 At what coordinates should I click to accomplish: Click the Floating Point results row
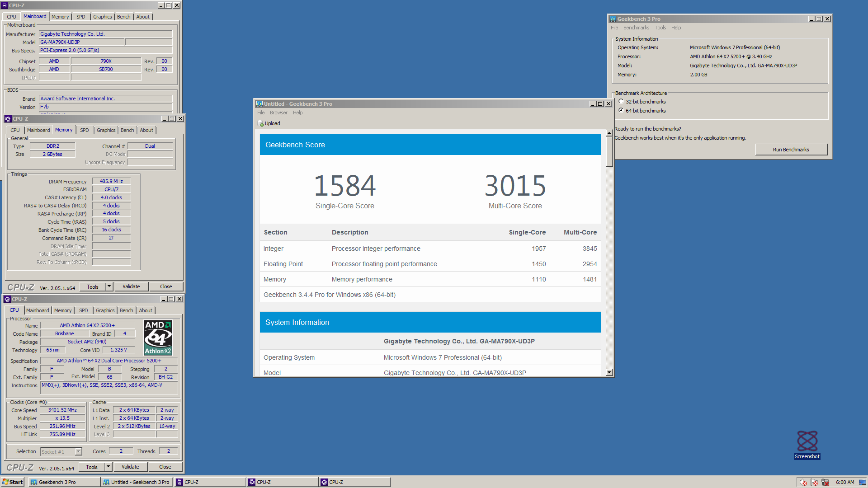pos(430,264)
